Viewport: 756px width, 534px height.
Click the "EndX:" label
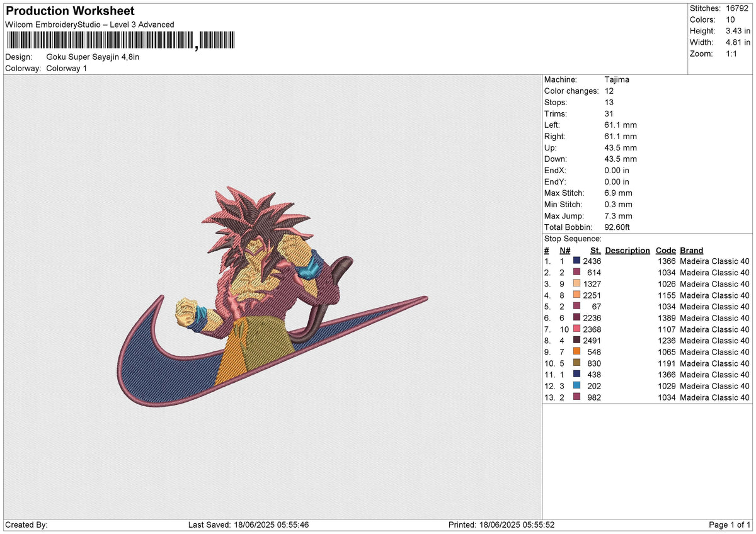[556, 170]
